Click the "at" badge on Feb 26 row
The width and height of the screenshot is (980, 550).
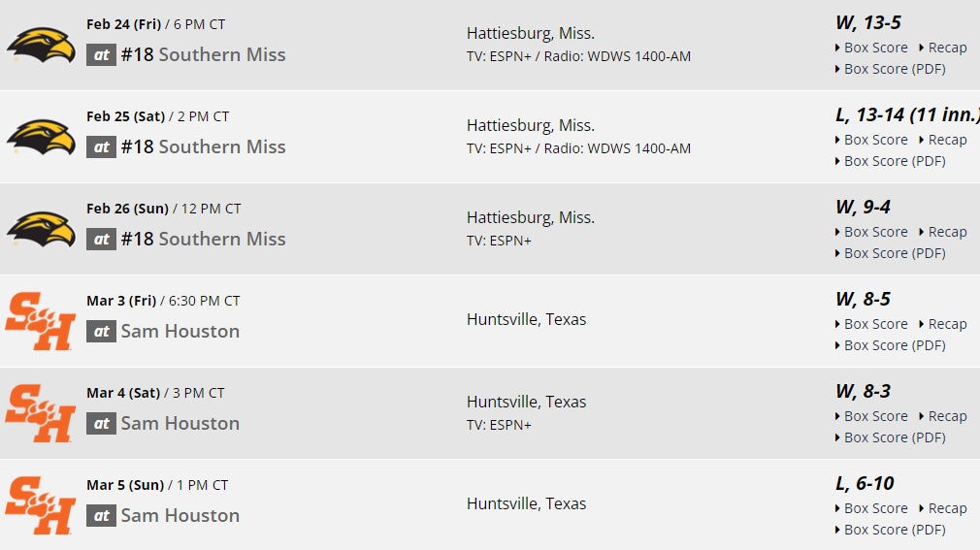(101, 239)
